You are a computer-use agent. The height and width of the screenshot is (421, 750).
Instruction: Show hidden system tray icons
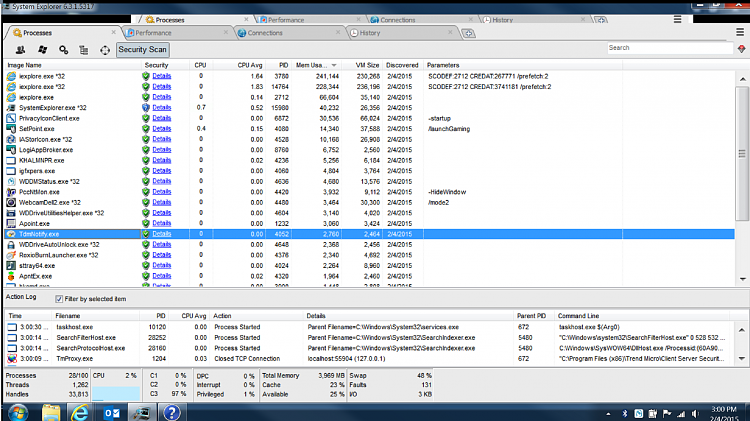click(608, 414)
